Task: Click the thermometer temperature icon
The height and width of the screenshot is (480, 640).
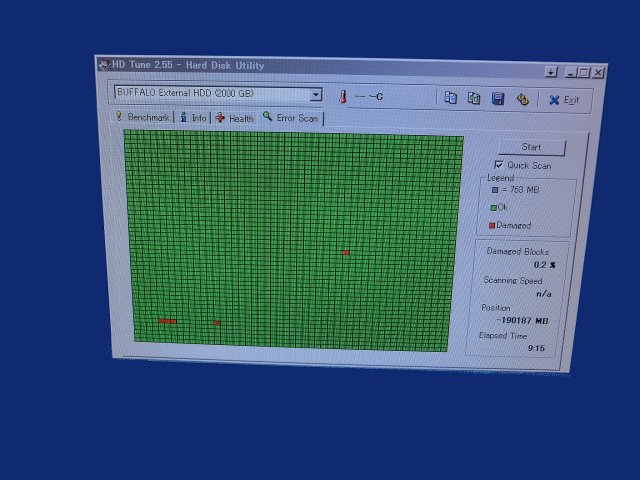Action: coord(343,97)
